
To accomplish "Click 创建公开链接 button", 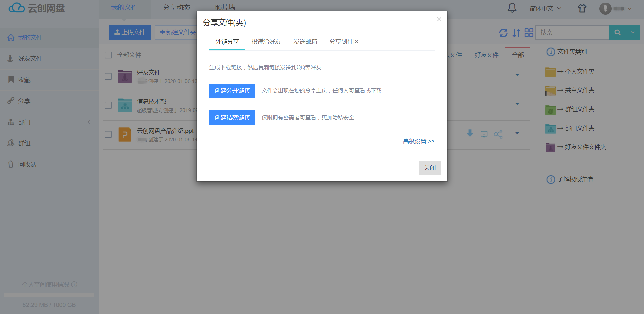I will [x=232, y=91].
